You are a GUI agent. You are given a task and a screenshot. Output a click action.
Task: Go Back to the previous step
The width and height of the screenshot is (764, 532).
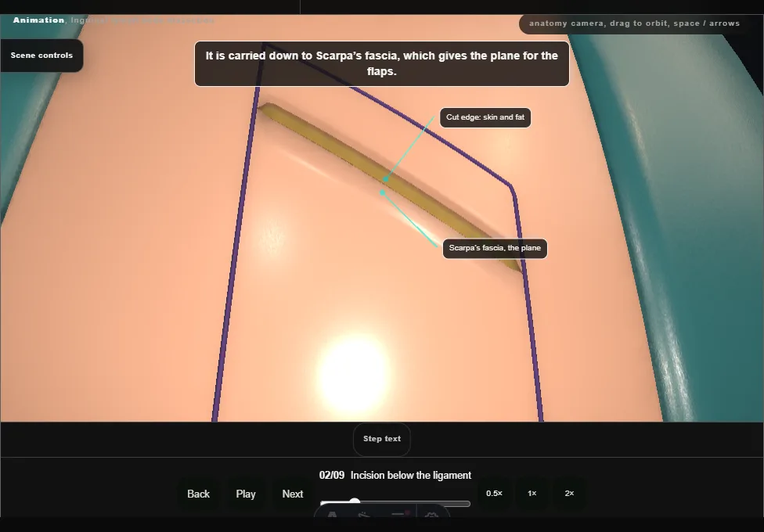pyautogui.click(x=198, y=494)
